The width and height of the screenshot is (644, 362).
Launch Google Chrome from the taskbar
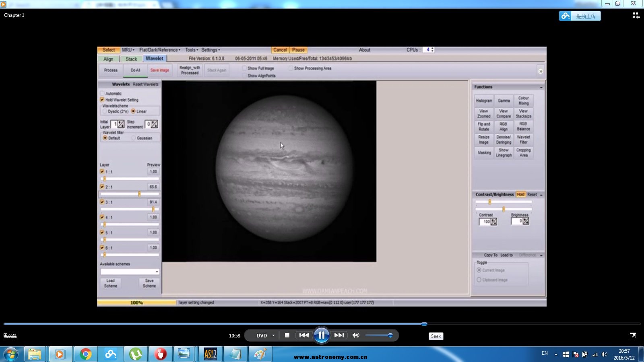(85, 354)
